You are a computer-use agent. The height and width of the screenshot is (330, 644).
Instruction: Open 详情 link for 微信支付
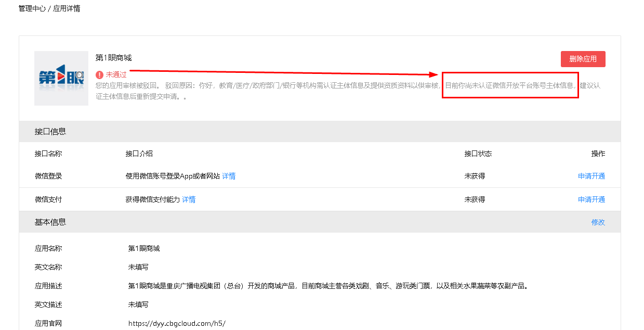click(x=189, y=199)
